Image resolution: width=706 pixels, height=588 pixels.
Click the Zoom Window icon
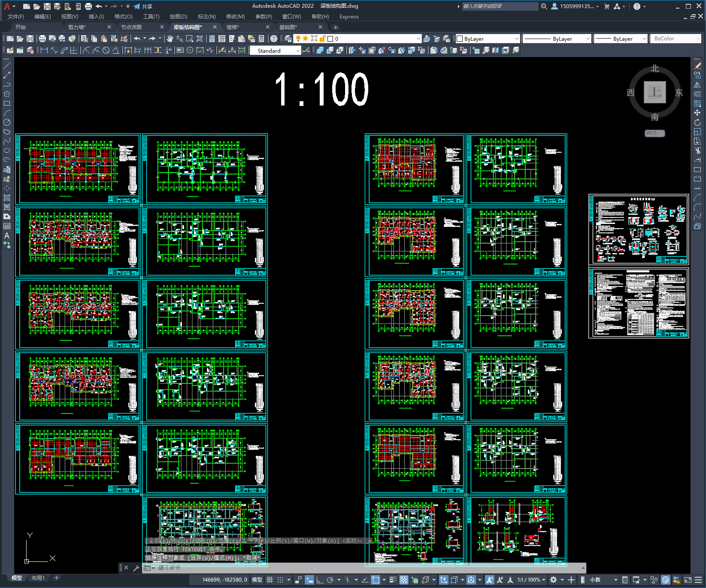point(190,39)
